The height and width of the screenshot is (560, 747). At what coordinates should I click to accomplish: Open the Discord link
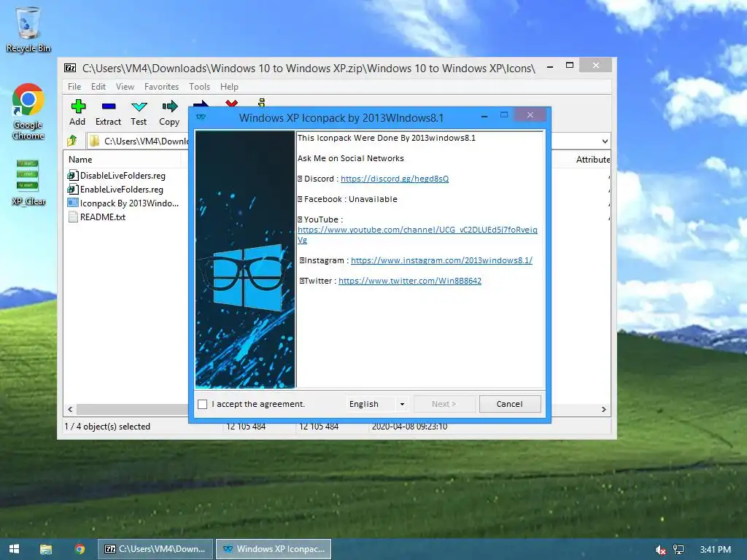coord(395,179)
